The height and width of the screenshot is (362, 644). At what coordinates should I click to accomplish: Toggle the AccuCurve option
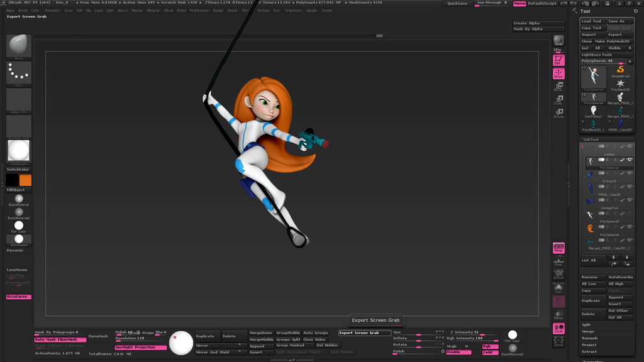tap(18, 297)
